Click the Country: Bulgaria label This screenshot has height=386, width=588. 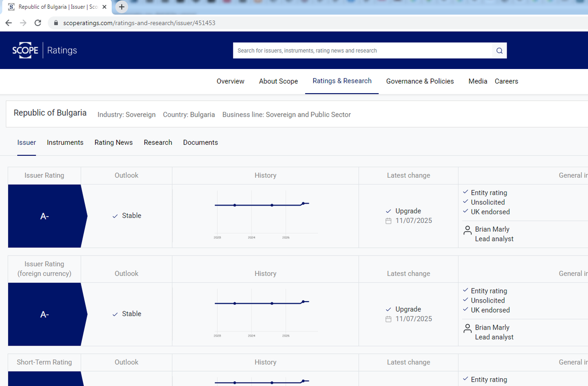pos(189,115)
